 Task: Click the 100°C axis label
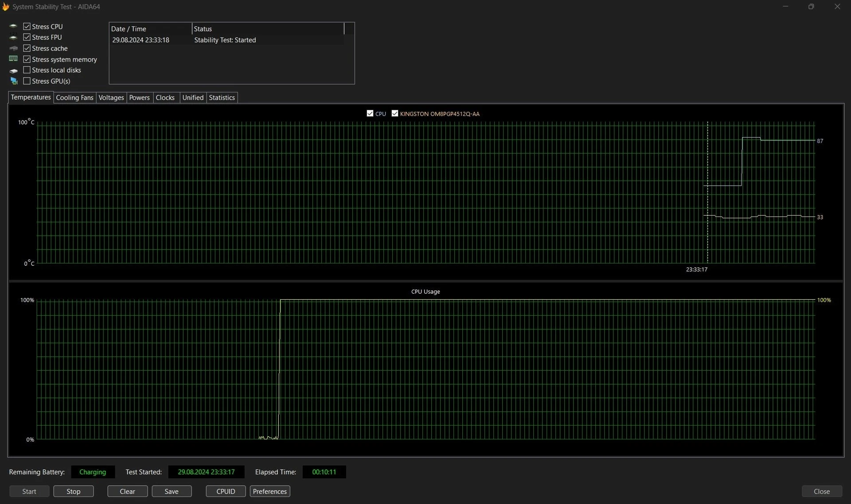point(26,122)
